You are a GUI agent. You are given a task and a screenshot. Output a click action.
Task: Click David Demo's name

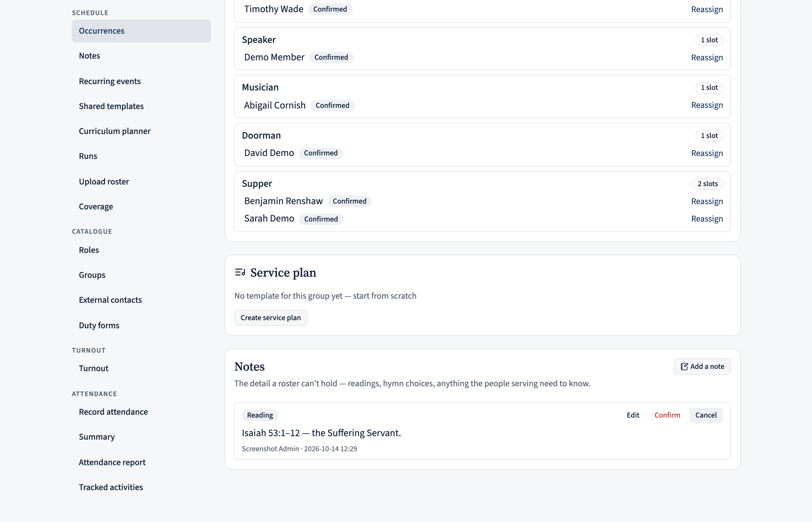tap(269, 153)
